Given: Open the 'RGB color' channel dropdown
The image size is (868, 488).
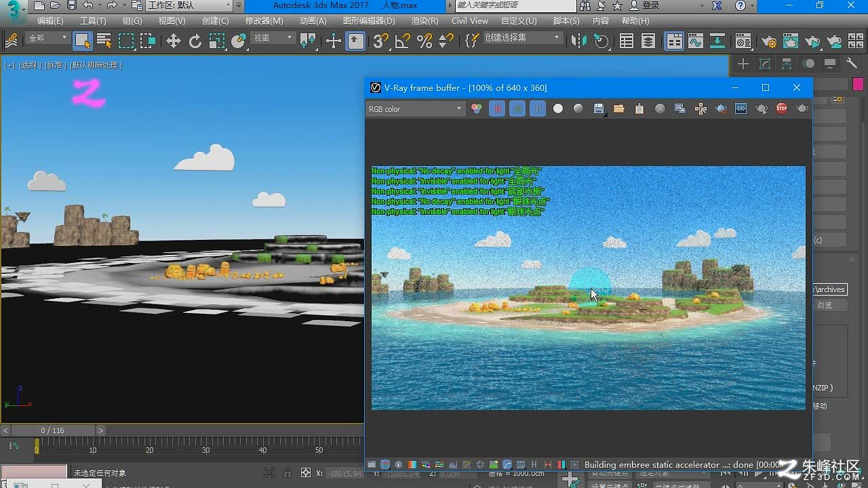Looking at the screenshot, I should point(414,108).
